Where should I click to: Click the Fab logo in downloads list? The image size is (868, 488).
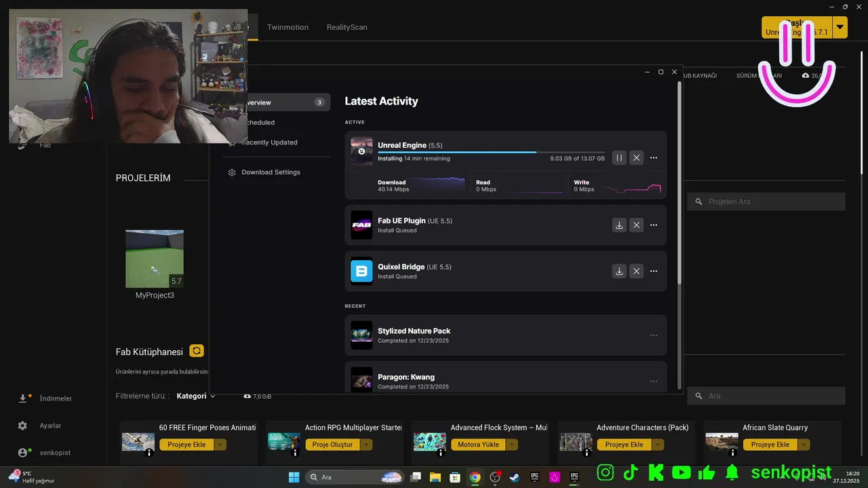tap(361, 225)
